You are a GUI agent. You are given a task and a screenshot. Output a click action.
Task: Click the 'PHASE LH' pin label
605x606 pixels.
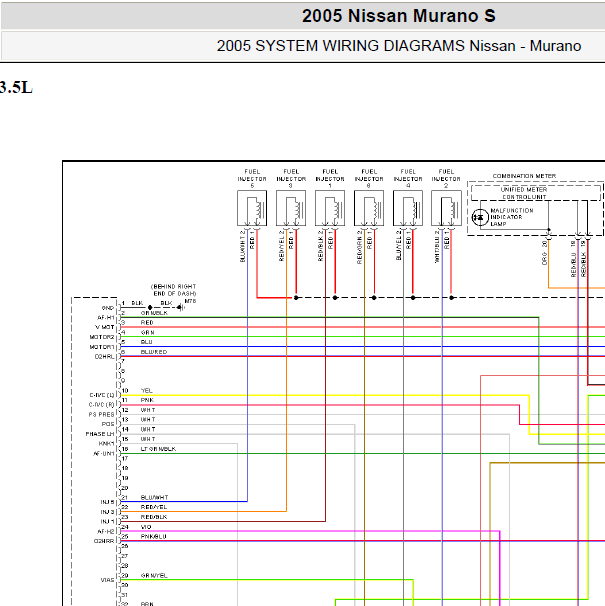[100, 434]
